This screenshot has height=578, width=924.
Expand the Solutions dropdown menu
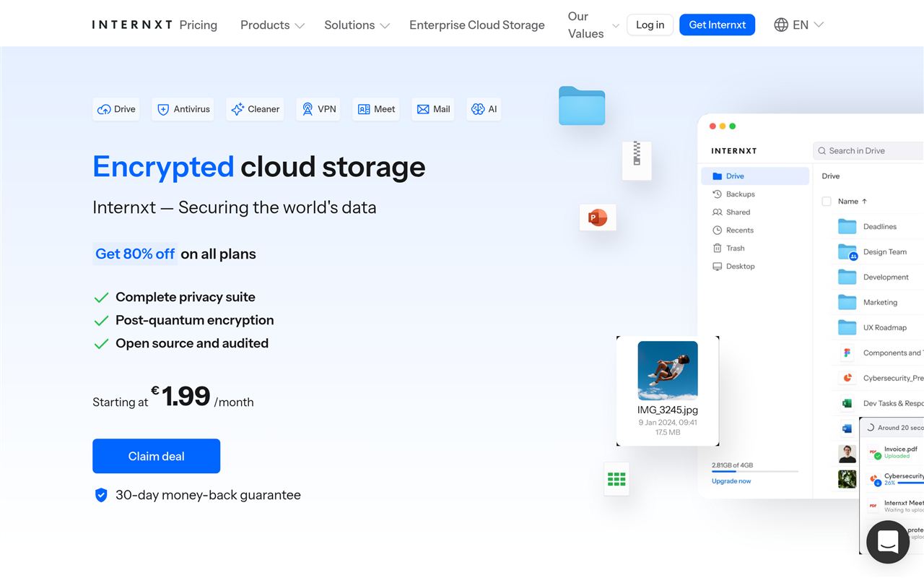357,25
